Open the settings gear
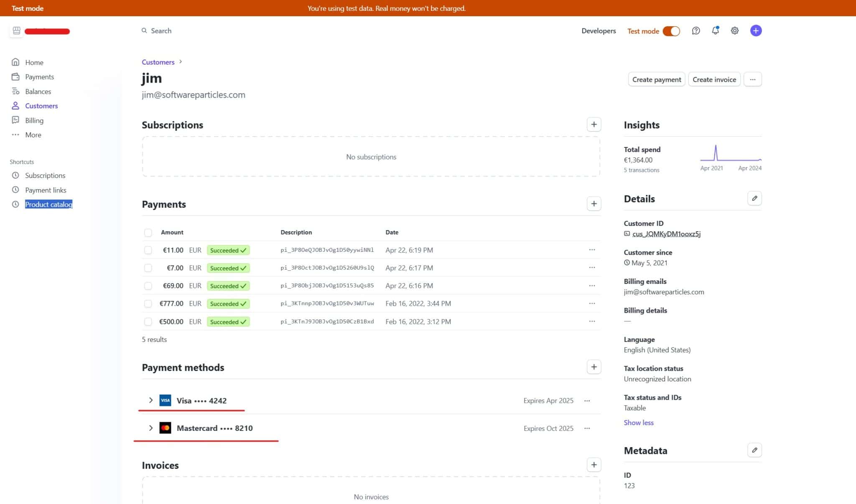Image resolution: width=856 pixels, height=504 pixels. (734, 30)
